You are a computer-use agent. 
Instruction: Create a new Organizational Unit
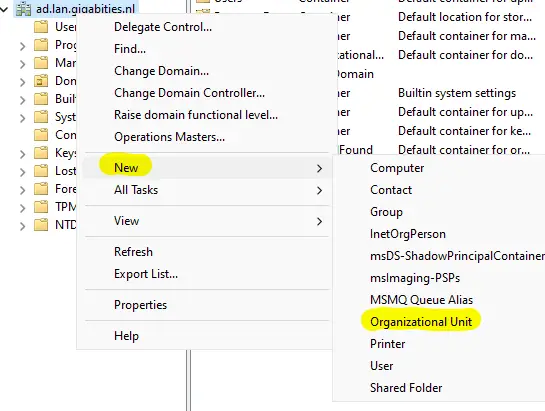pos(421,322)
